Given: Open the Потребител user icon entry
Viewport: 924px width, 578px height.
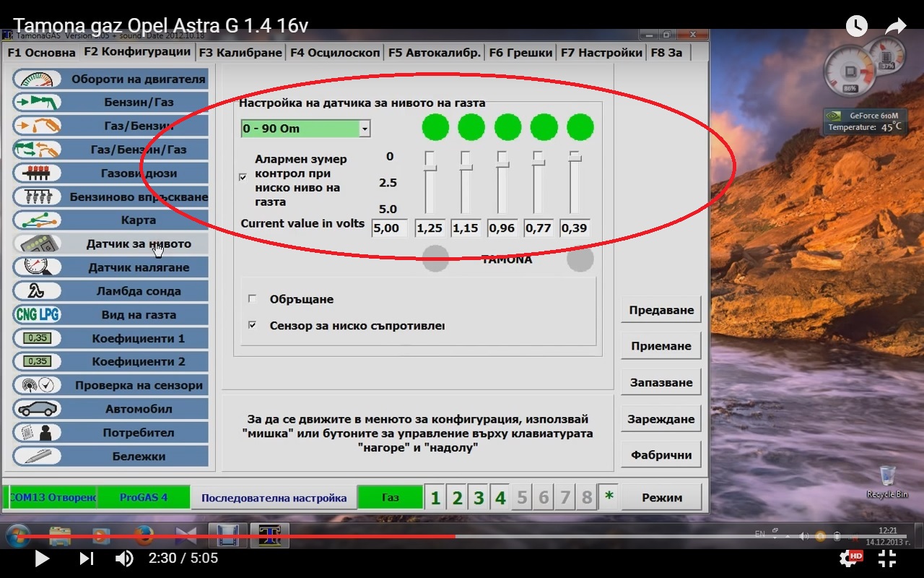Looking at the screenshot, I should (x=38, y=433).
